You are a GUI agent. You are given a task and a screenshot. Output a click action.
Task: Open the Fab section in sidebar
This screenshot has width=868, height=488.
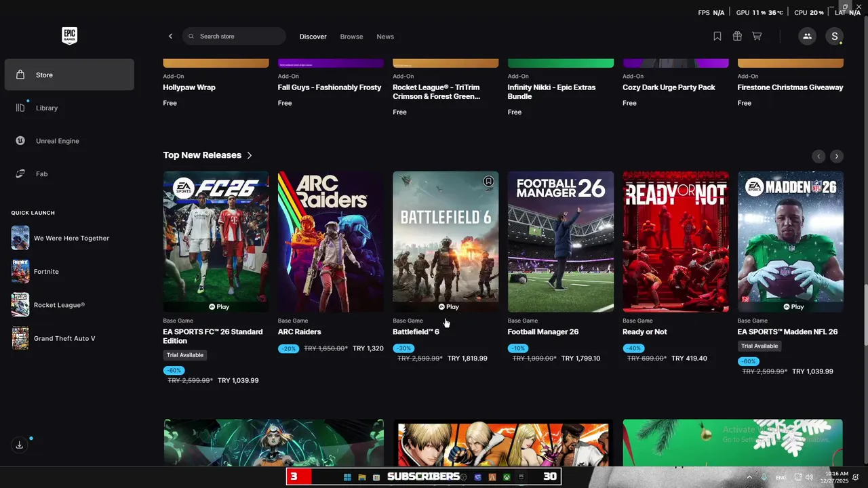coord(69,174)
